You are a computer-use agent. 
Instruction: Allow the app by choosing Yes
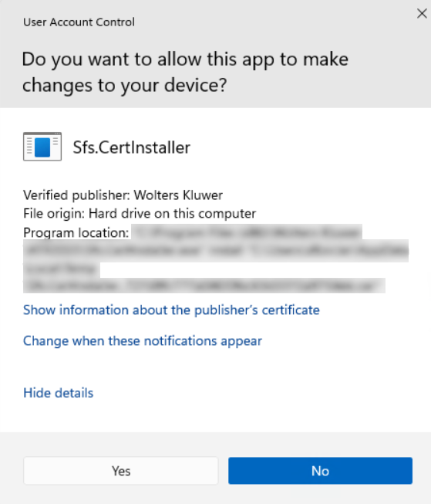(x=121, y=471)
